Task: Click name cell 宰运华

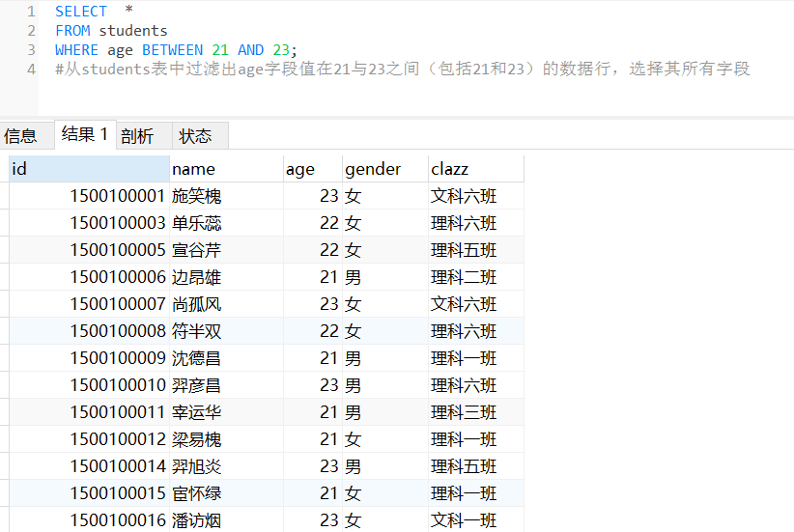Action: tap(226, 412)
